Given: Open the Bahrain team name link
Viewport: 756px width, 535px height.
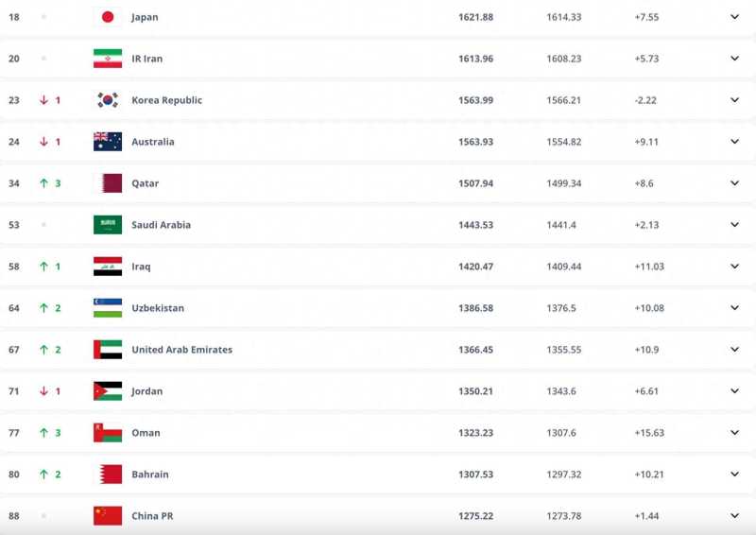Looking at the screenshot, I should click(149, 475).
